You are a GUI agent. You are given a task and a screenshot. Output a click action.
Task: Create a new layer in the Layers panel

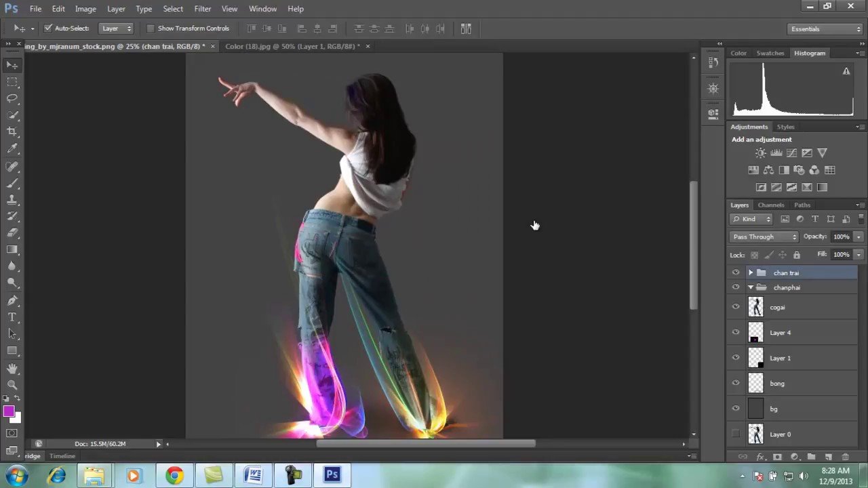tap(828, 457)
